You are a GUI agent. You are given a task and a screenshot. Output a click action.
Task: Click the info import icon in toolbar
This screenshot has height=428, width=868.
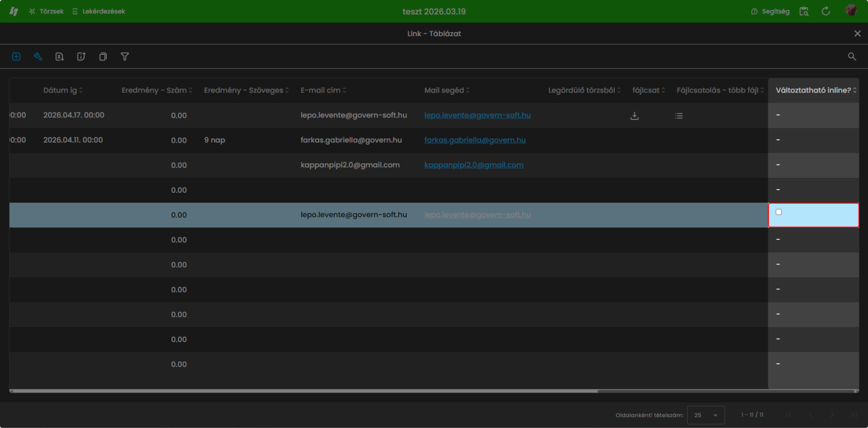(x=81, y=57)
